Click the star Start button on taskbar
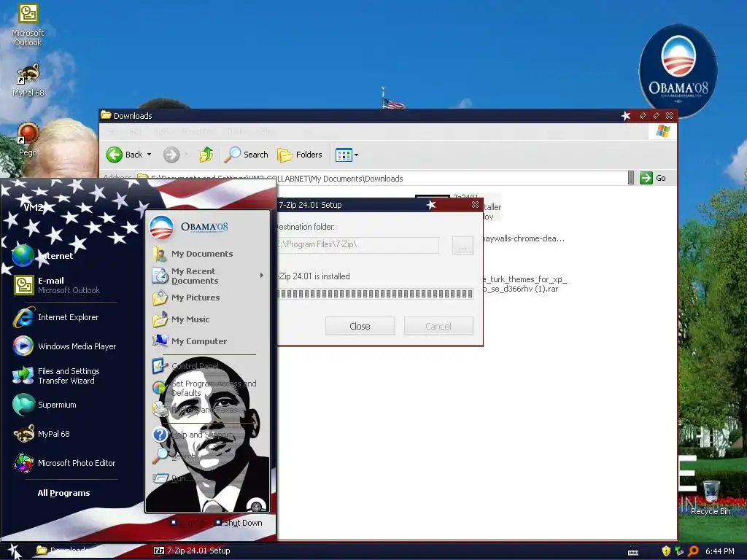The height and width of the screenshot is (560, 747). click(x=13, y=551)
